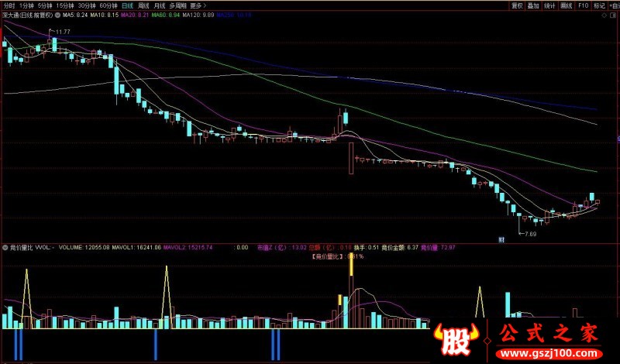620x364 pixels.
Task: Open the dropdown next to 深大通(日线 前复权)
Action: 57,15
